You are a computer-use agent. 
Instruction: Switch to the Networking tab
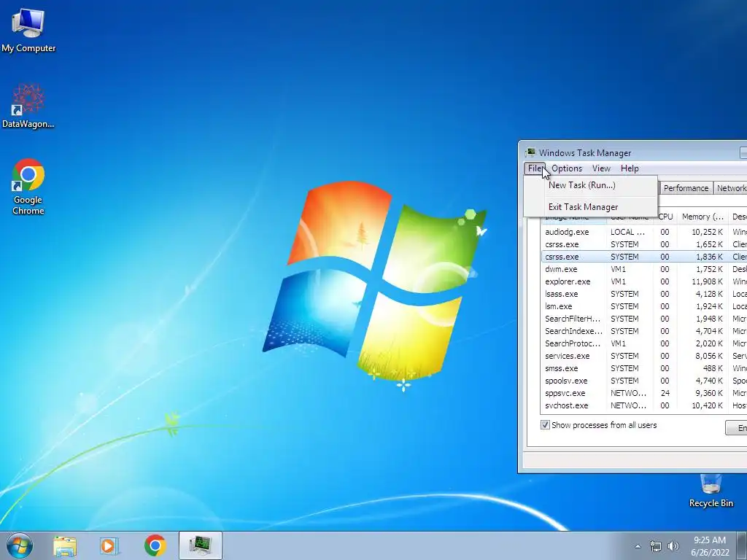[x=730, y=188]
